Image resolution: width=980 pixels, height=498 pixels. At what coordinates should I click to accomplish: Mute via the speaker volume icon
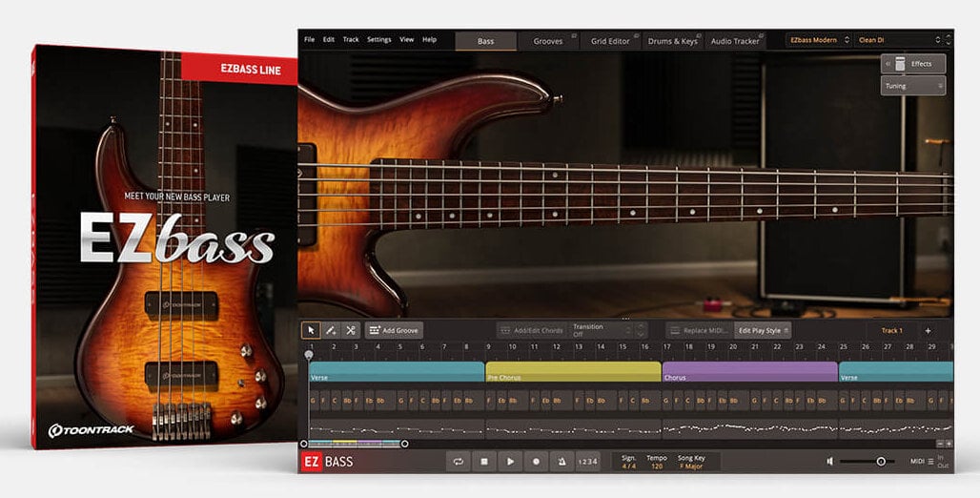click(830, 462)
